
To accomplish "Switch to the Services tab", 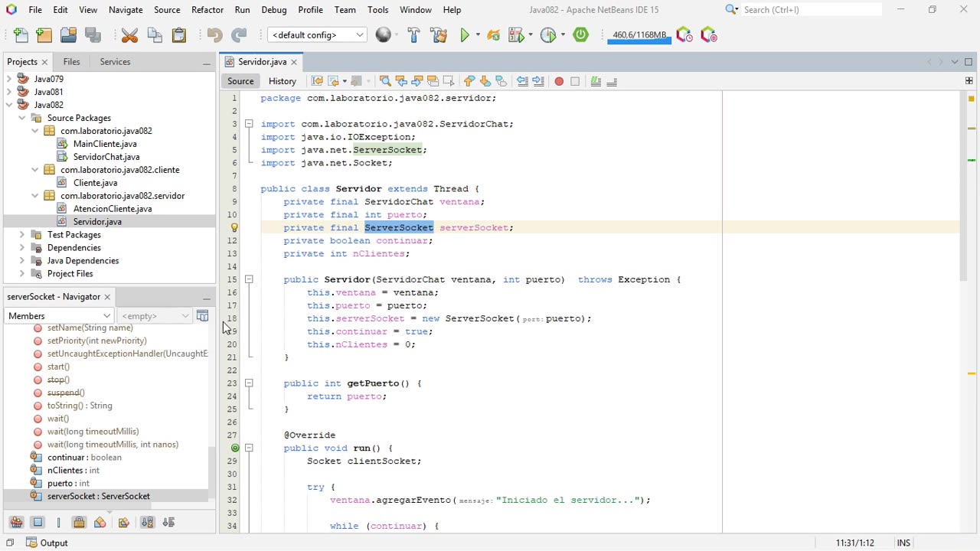I will coord(115,62).
